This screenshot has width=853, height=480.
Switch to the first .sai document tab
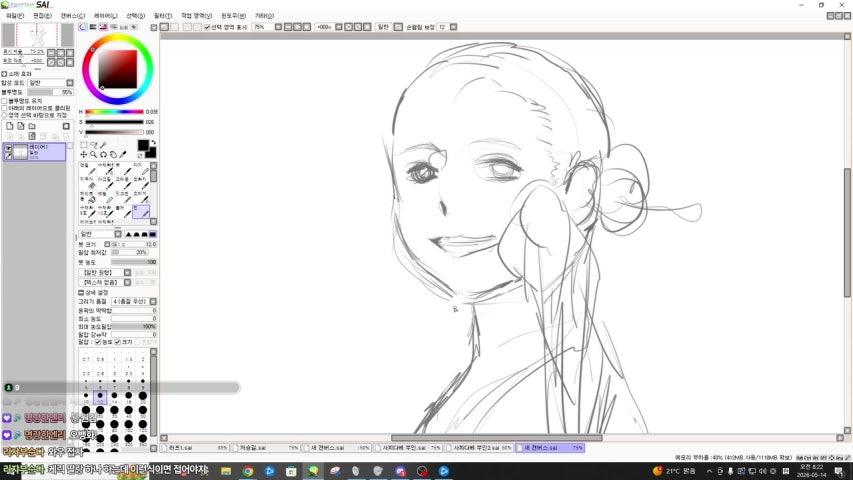pyautogui.click(x=195, y=447)
